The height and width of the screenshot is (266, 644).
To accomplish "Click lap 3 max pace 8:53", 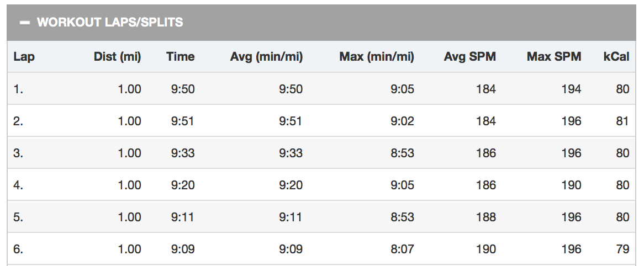I will [x=402, y=153].
